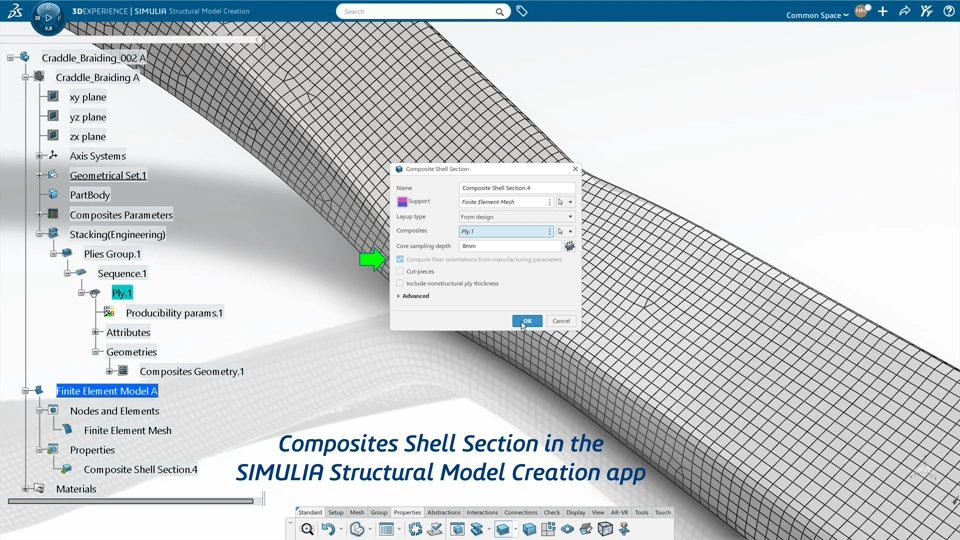Toggle Compute fiber orientations checkbox

click(x=400, y=260)
